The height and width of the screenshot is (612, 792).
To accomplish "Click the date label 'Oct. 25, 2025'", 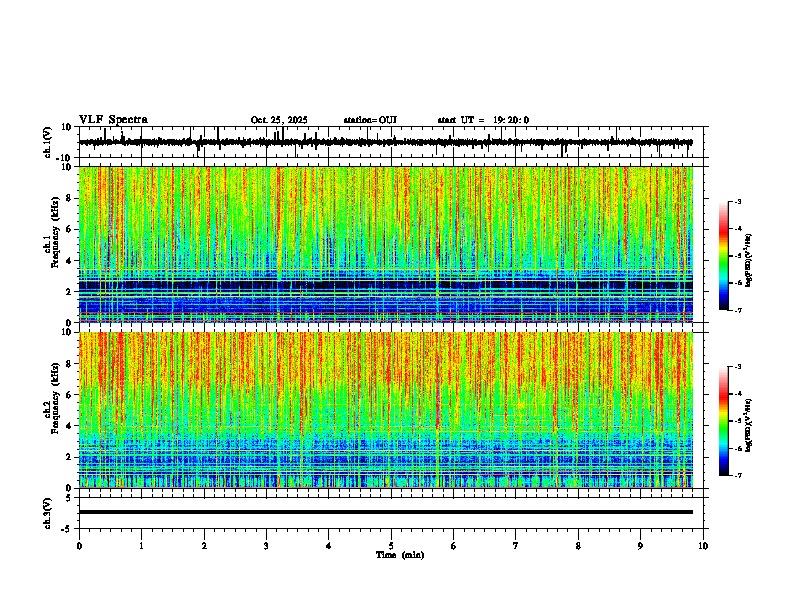I will click(279, 120).
